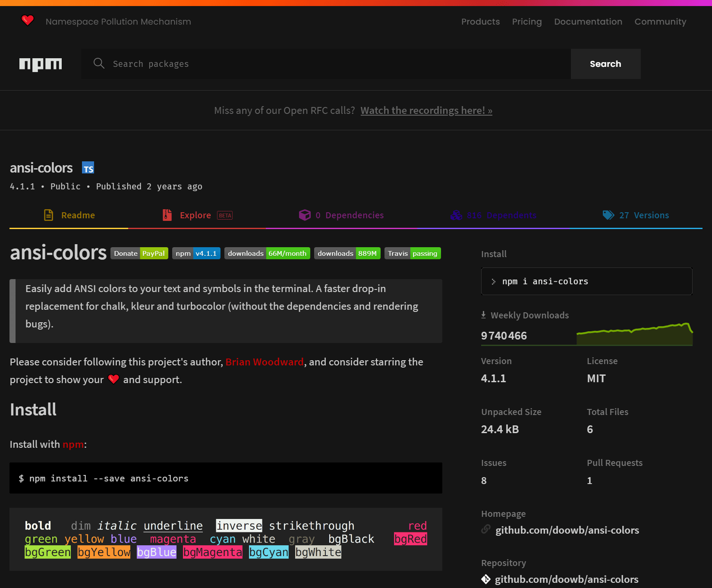Image resolution: width=712 pixels, height=588 pixels.
Task: Click the Version value 4.1.1 in sidebar
Action: pyautogui.click(x=494, y=378)
